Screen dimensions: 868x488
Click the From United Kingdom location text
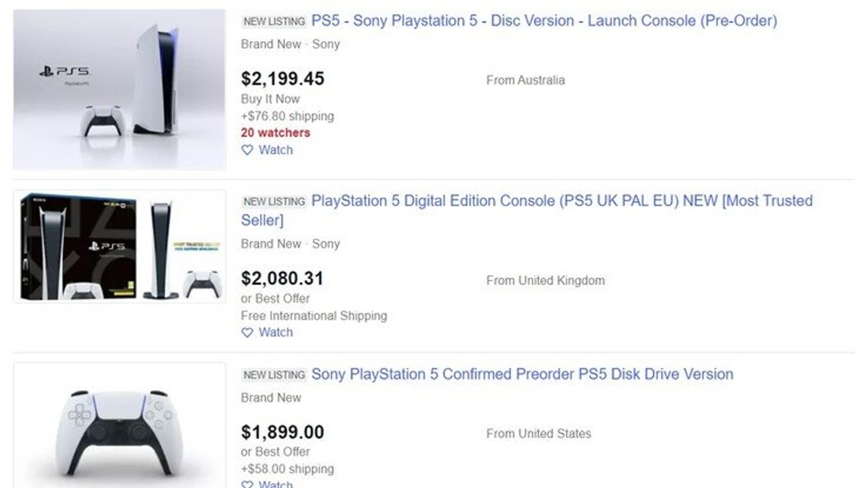pos(545,281)
